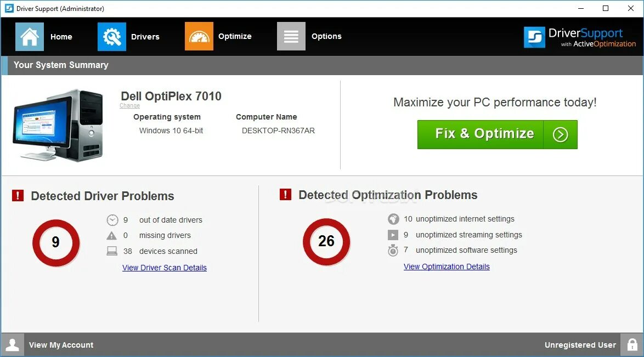Screen dimensions: 644x357
Task: Click the red circle showing 26 optimization problems
Action: [326, 242]
